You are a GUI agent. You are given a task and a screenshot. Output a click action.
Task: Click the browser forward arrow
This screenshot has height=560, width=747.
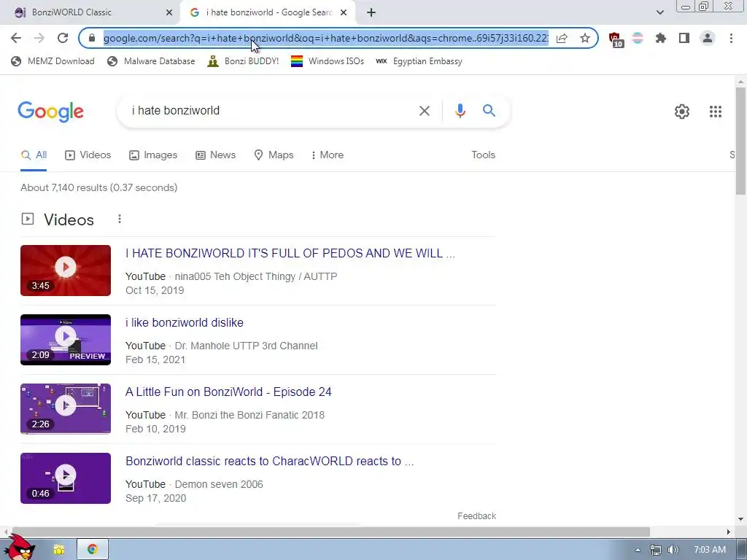pos(39,38)
